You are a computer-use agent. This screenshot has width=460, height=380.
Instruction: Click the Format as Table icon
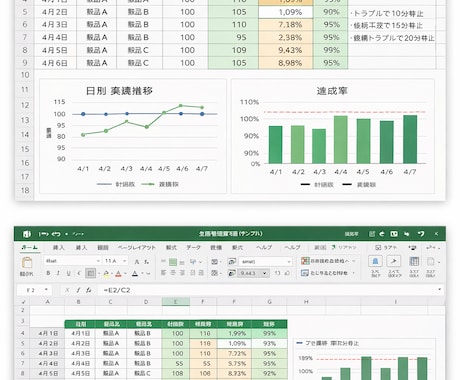(x=305, y=273)
